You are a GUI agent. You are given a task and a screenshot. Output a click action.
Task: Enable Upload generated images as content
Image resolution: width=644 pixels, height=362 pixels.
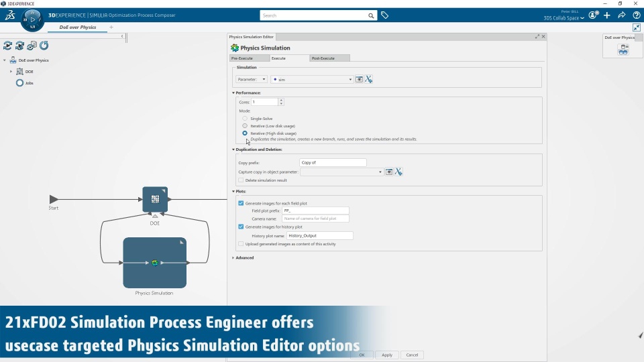(x=241, y=244)
